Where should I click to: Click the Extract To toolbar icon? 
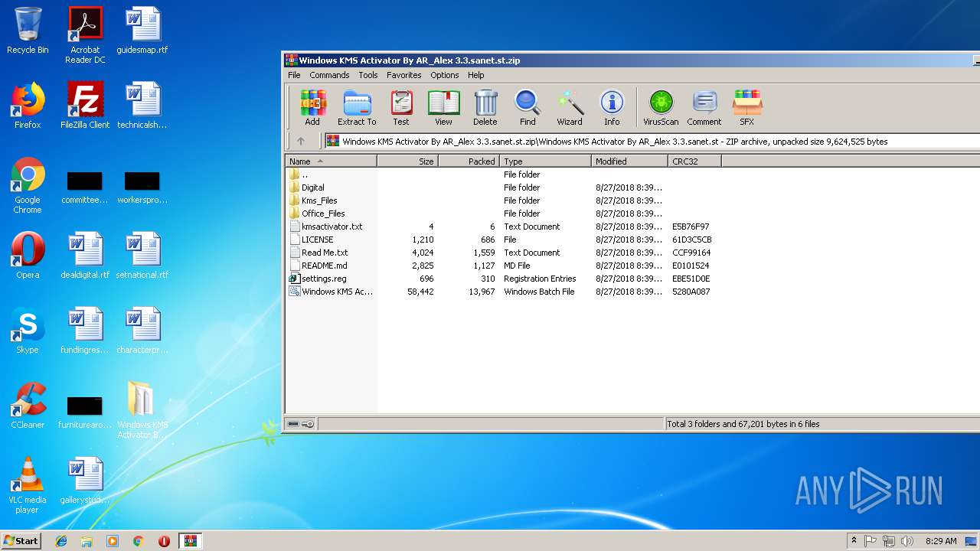tap(357, 107)
